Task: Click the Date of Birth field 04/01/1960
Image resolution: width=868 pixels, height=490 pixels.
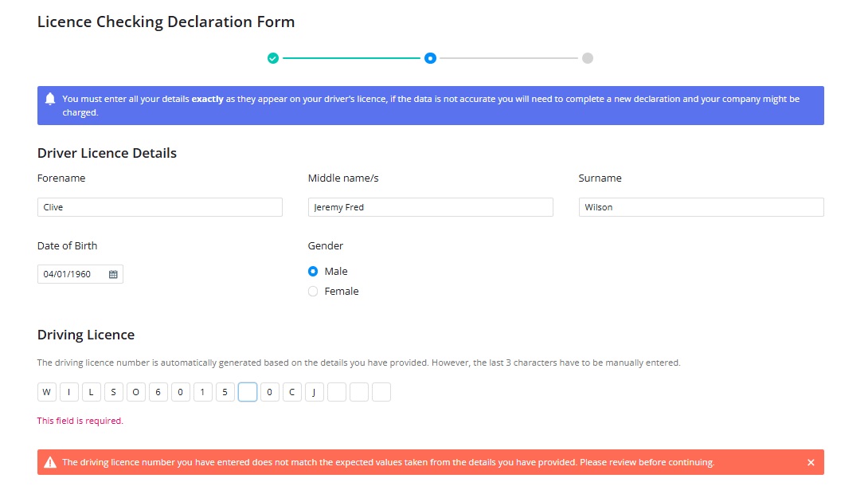Action: (x=80, y=274)
